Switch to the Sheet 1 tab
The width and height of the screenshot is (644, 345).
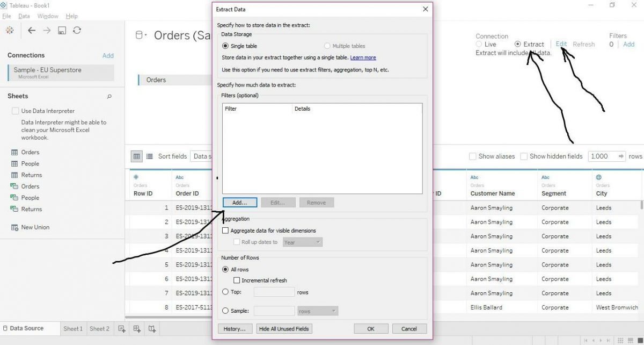pos(73,328)
